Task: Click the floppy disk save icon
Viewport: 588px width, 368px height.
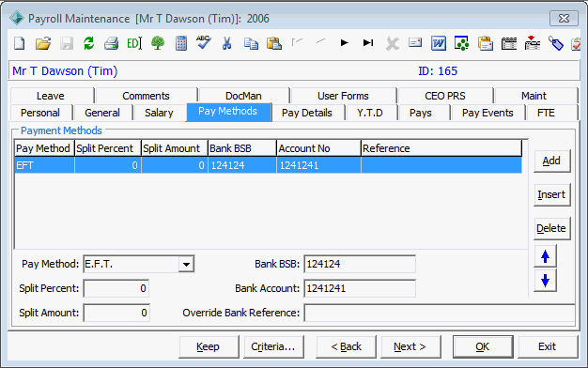Action: coord(67,43)
